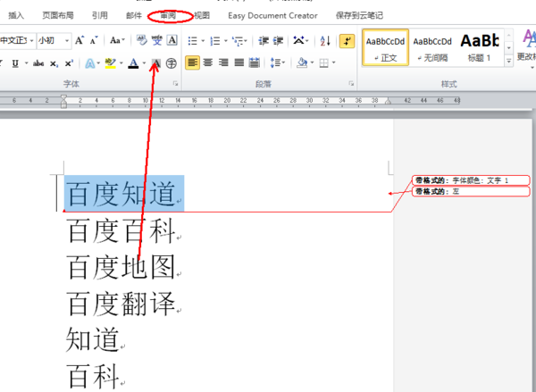Open the Numbering dropdown arrow
Screen dimensions: 536x392
coord(226,41)
